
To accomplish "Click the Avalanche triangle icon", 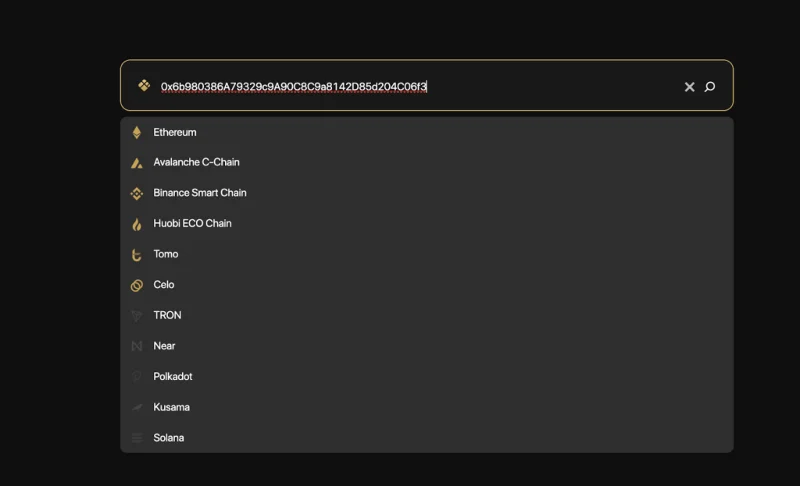I will tap(137, 163).
